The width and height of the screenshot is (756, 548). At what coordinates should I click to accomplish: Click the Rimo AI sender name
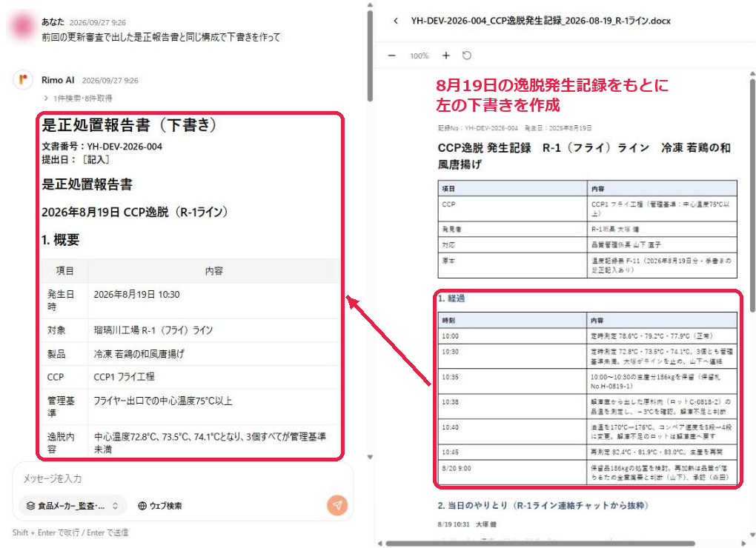click(58, 80)
